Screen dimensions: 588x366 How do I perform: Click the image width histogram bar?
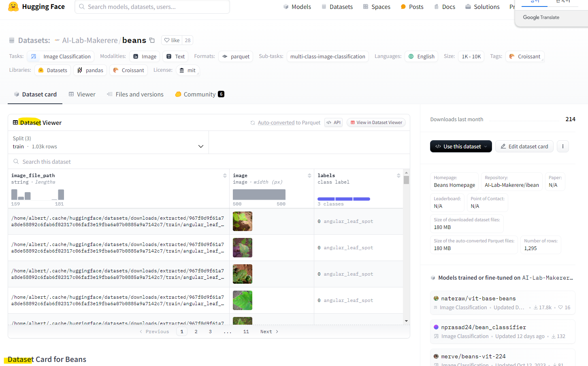pos(259,195)
